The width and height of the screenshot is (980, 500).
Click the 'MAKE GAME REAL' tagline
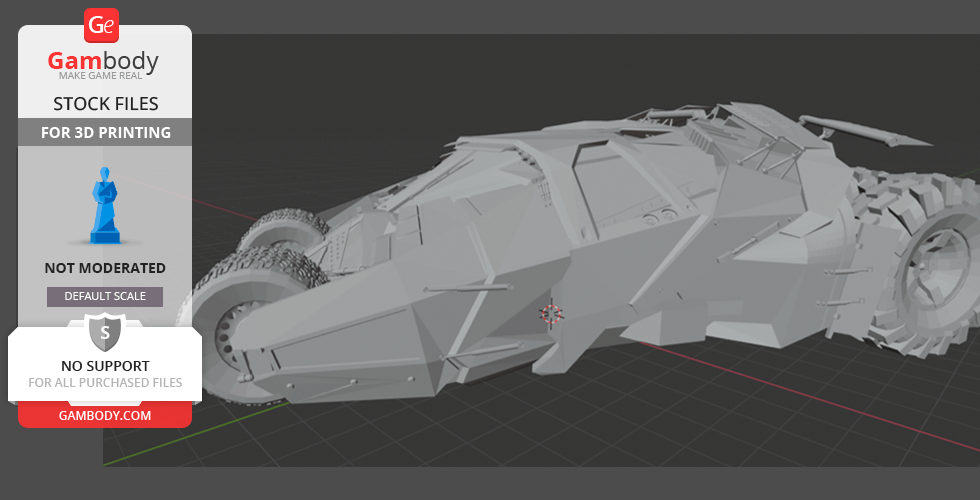pos(101,76)
